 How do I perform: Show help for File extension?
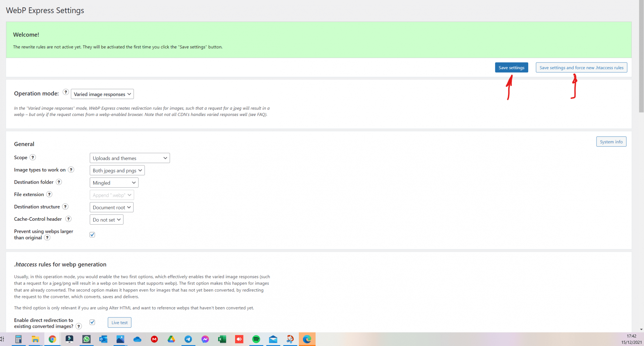(49, 194)
